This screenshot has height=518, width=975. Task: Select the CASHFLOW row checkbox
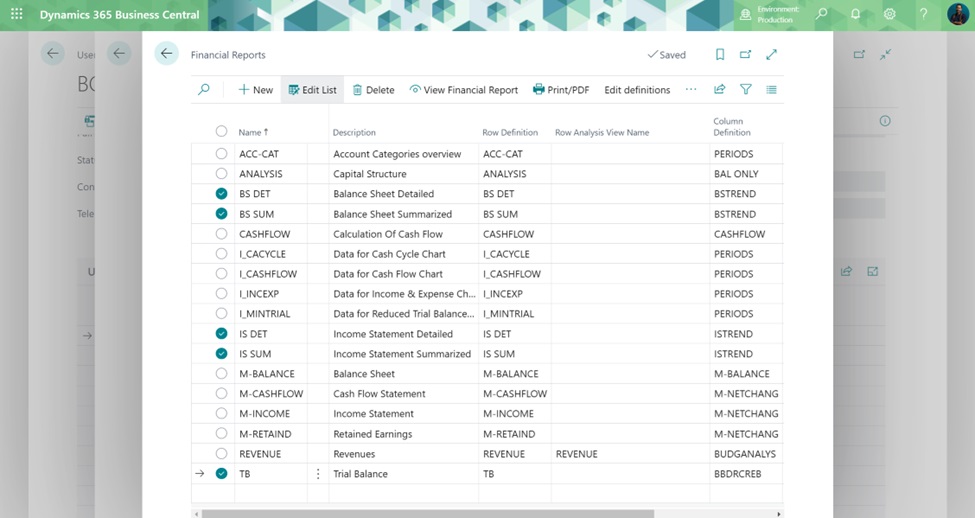(x=221, y=234)
